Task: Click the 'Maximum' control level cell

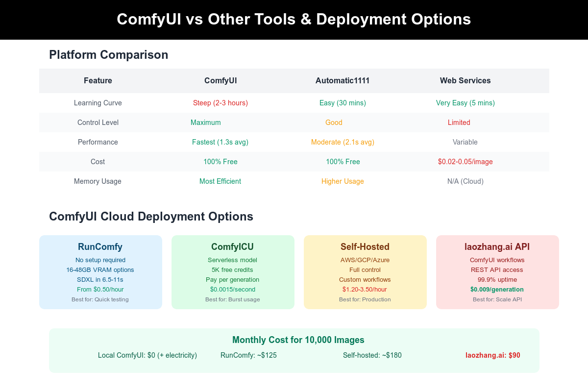Action: (206, 122)
